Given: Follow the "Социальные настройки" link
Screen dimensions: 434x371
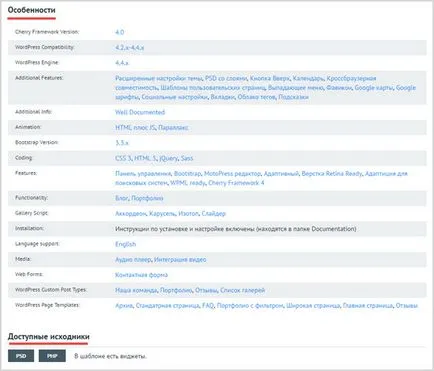Looking at the screenshot, I should click(x=175, y=97).
